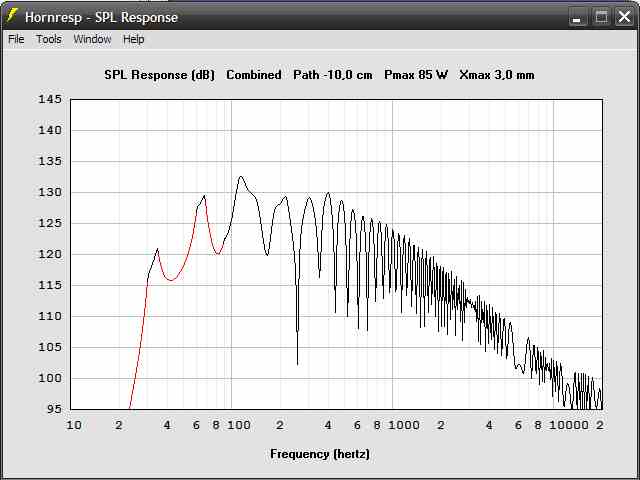Maximize the Hornresp window

tap(601, 17)
